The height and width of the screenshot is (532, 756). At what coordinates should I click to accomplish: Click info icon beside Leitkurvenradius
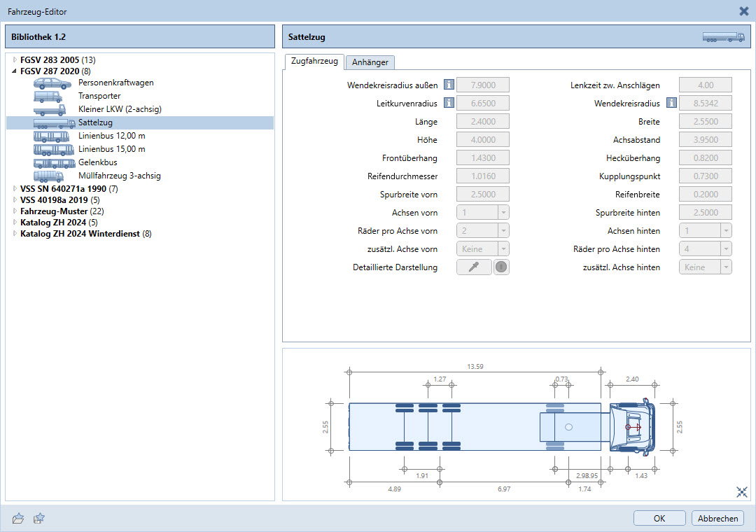point(449,104)
